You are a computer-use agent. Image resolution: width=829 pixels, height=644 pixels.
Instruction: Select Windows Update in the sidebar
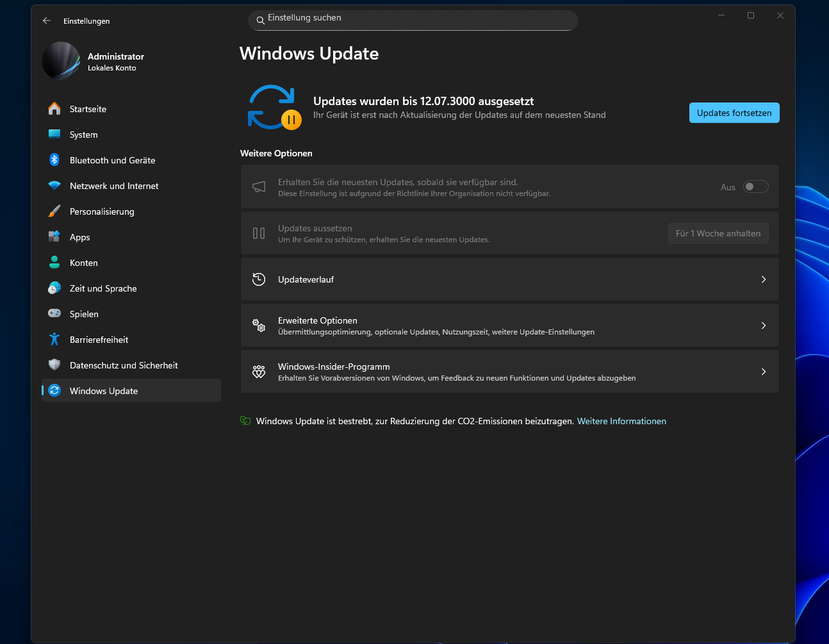[131, 391]
